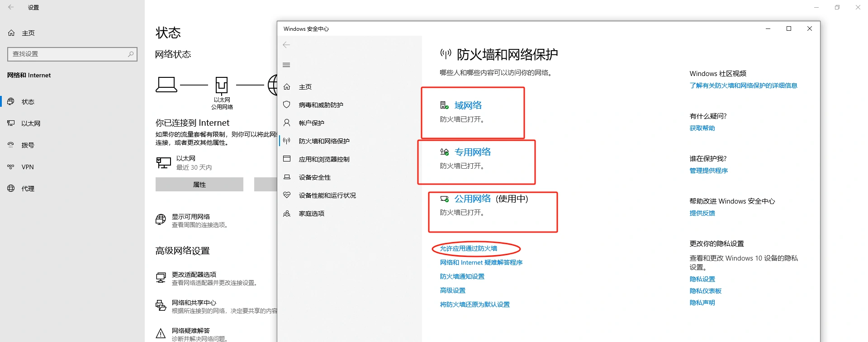
Task: Click the public network icon
Action: 445,199
